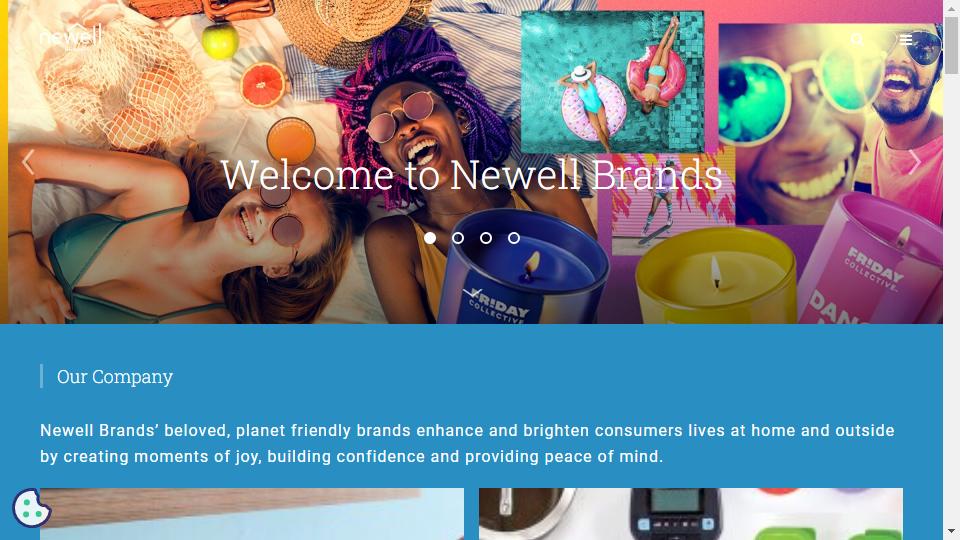Click the scrollbar down arrow
The height and width of the screenshot is (540, 960).
coord(951,531)
